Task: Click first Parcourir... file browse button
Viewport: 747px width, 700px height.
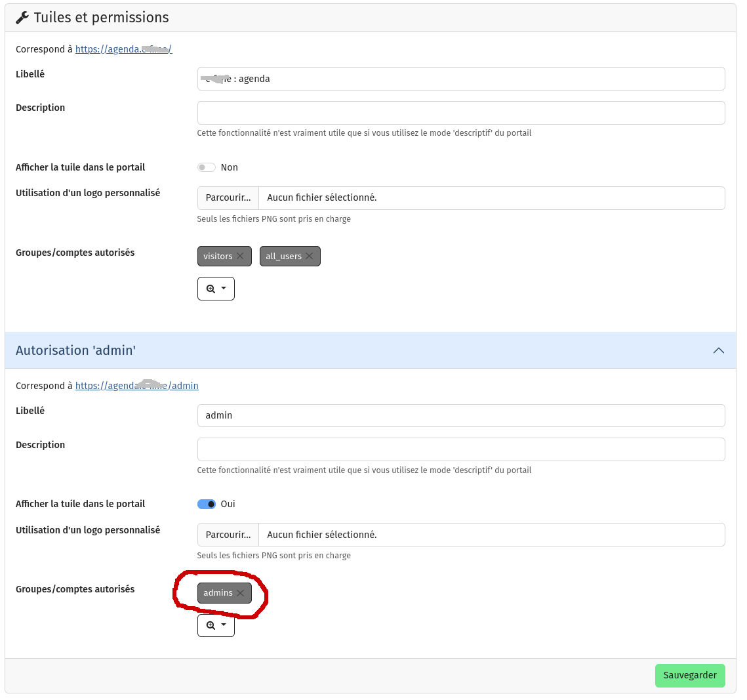Action: (x=228, y=198)
